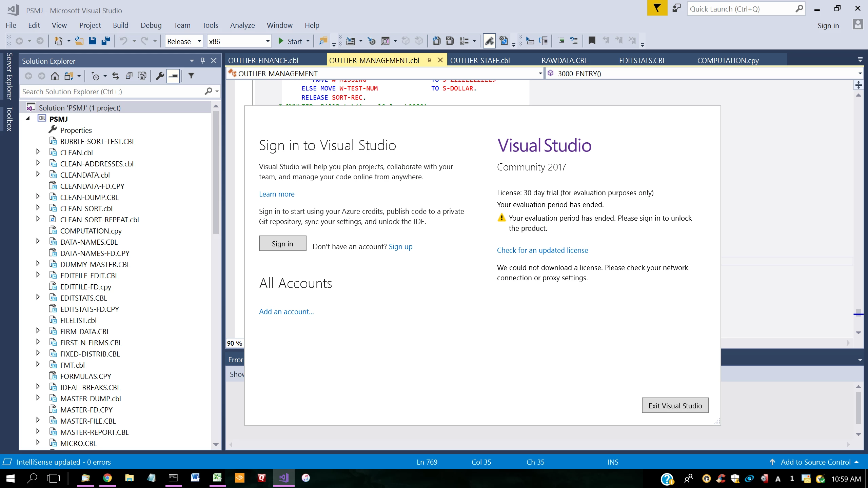This screenshot has width=868, height=488.
Task: Open the x86 platform dropdown
Action: (268, 41)
